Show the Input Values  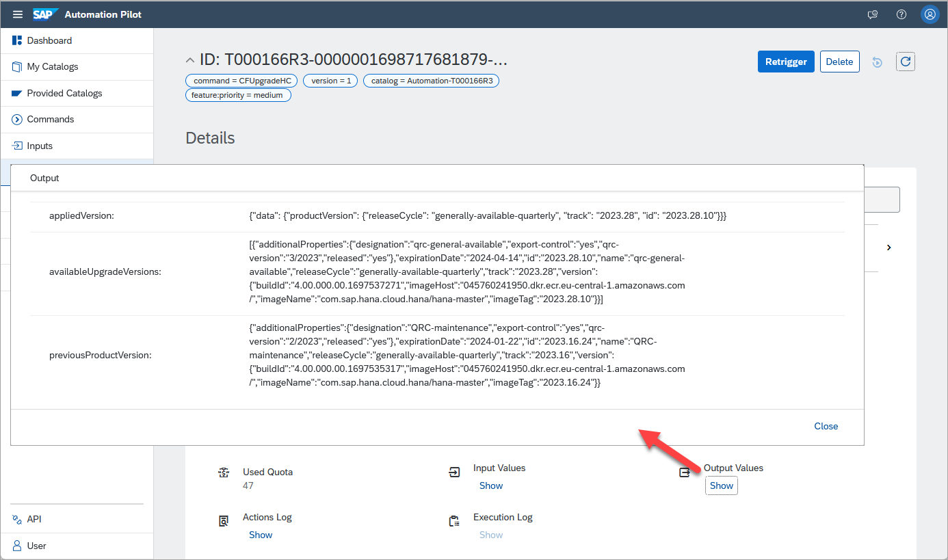tap(491, 485)
